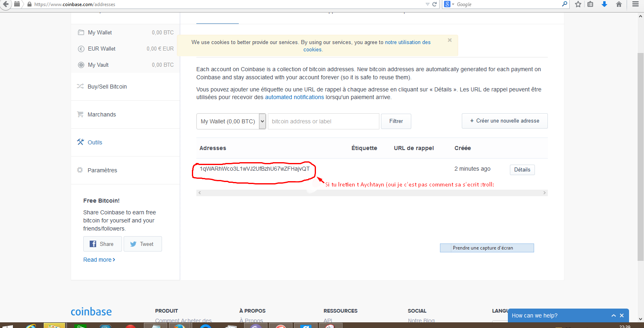This screenshot has height=328, width=644.
Task: Click the horizontal scrollbar right arrow
Action: click(544, 193)
